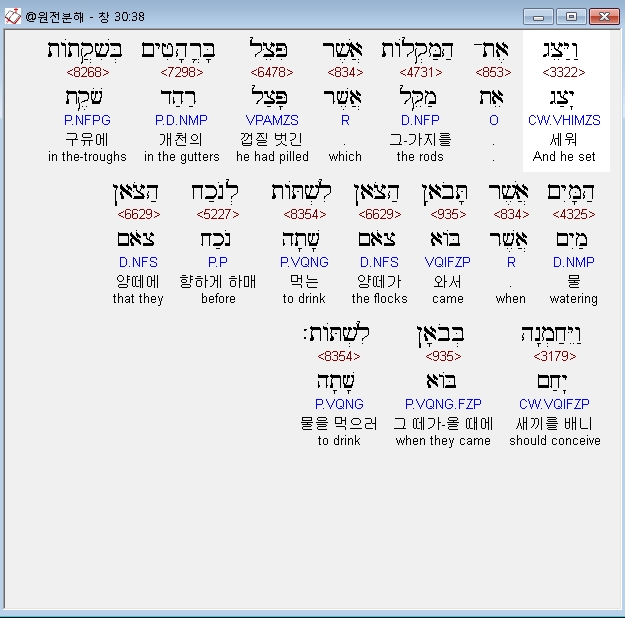Select the English gloss 'watering'
The image size is (625, 618).
pos(574,299)
